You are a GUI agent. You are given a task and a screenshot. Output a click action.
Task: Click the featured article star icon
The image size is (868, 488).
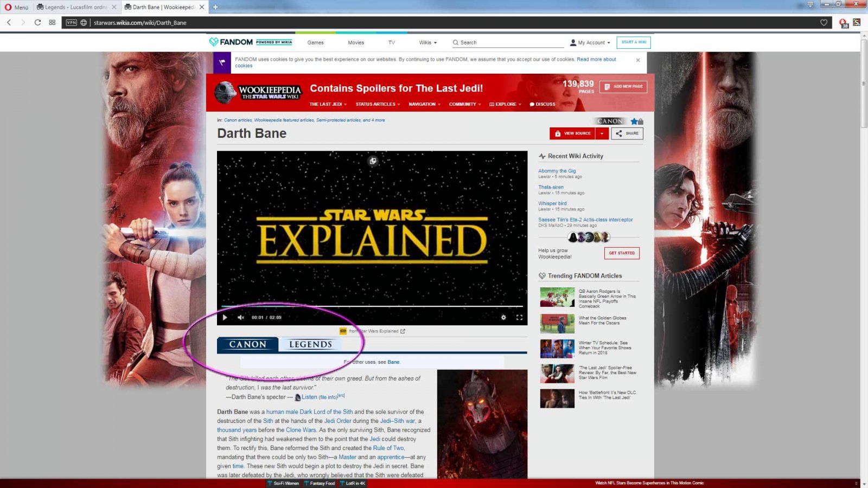634,121
